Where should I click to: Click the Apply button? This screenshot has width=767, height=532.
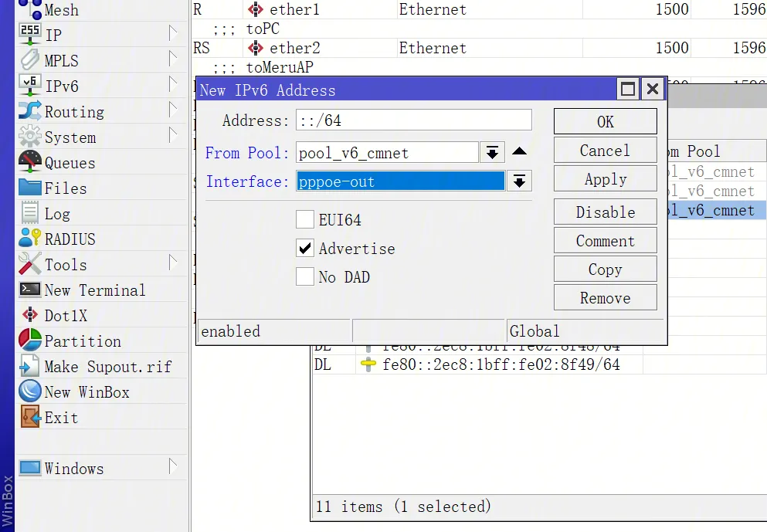tap(605, 179)
